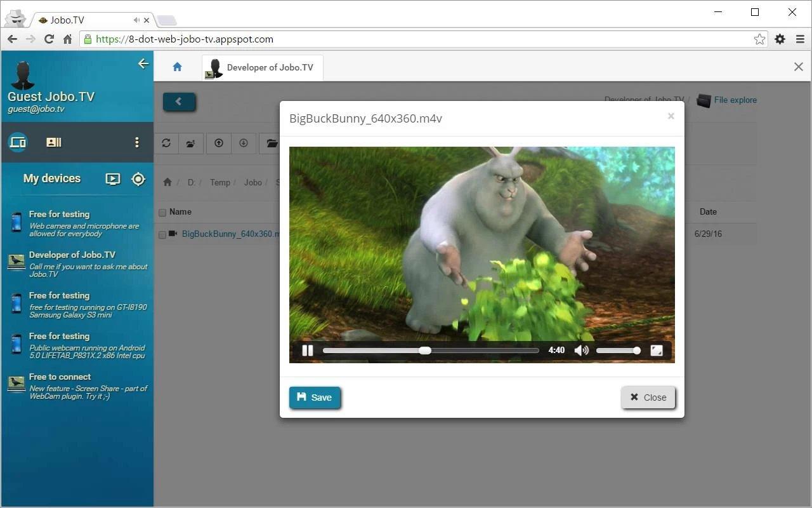Open the D: breadcrumb
Viewport: 812px width, 508px height.
pos(191,182)
